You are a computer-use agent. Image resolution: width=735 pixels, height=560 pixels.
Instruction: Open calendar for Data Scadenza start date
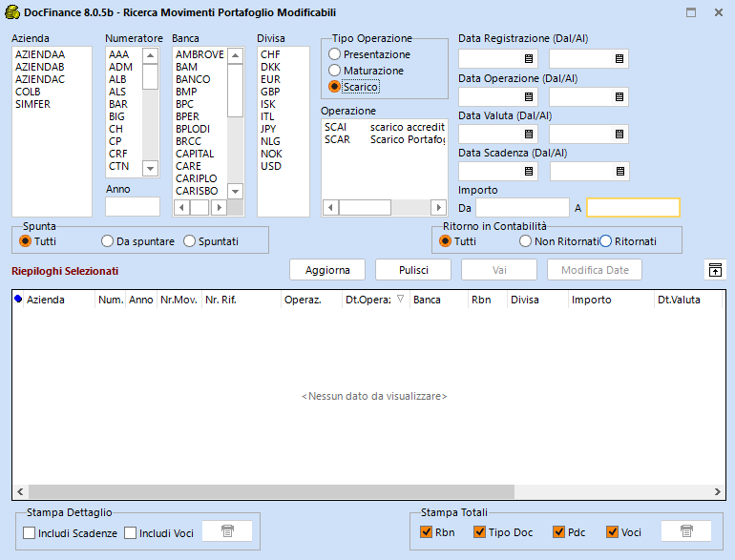(529, 171)
